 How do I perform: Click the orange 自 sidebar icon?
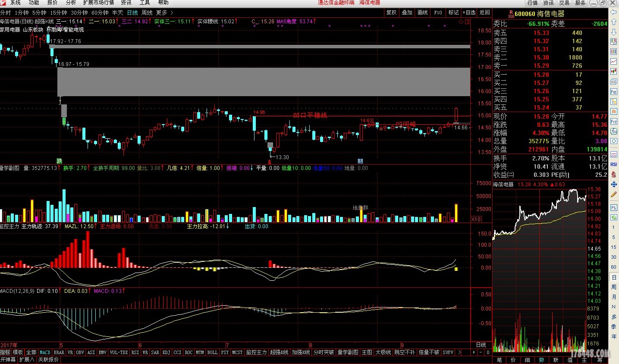click(x=613, y=112)
